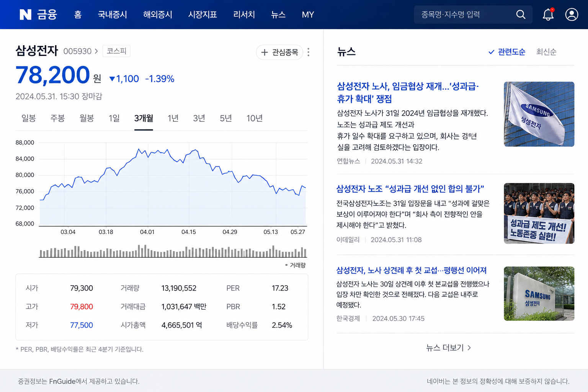Sort news by 최신순
Viewport: 588px width, 392px height.
[546, 52]
